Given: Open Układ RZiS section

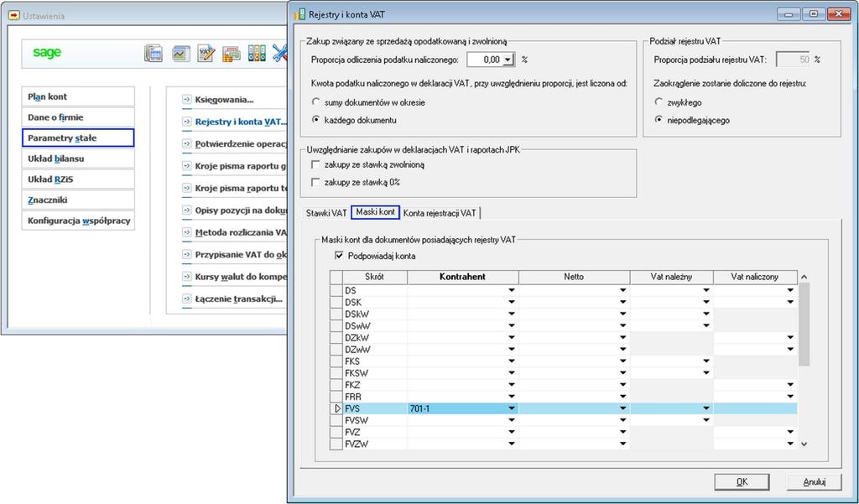Looking at the screenshot, I should [x=78, y=179].
